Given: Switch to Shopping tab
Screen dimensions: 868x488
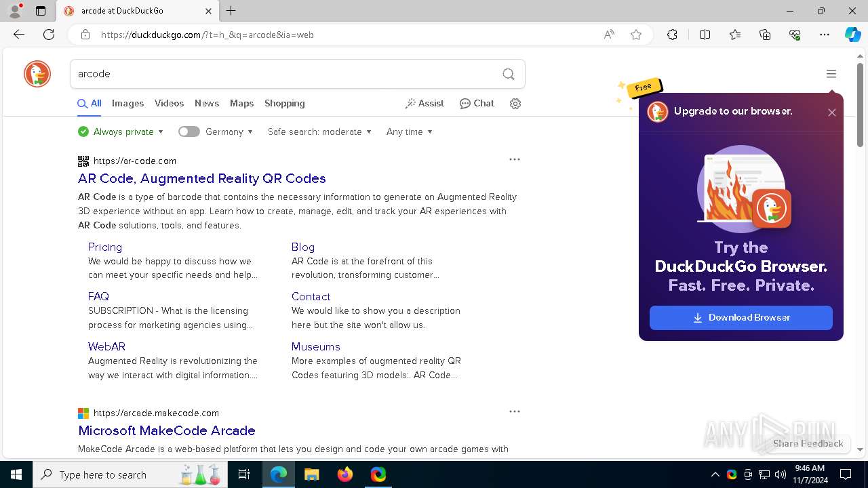Looking at the screenshot, I should (285, 104).
